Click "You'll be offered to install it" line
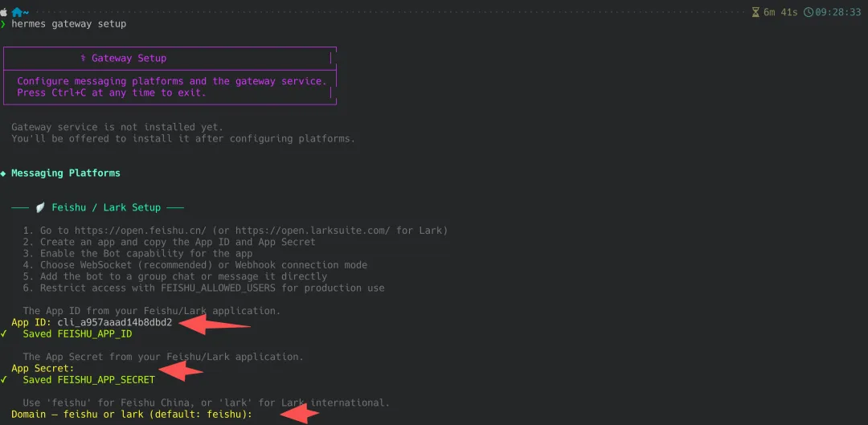Image resolution: width=868 pixels, height=425 pixels. [183, 138]
